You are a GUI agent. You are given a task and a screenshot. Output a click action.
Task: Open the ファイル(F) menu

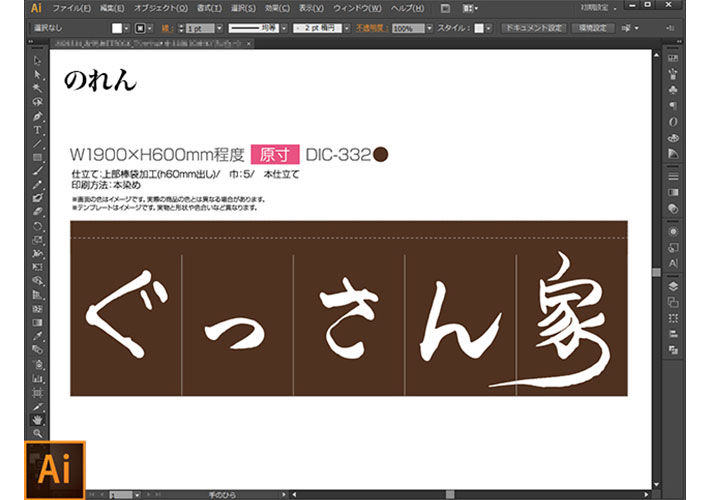click(72, 8)
